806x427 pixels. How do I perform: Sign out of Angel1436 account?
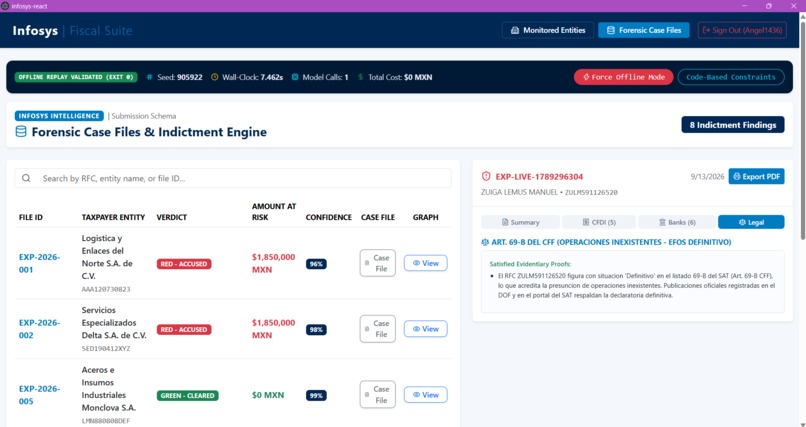click(742, 30)
